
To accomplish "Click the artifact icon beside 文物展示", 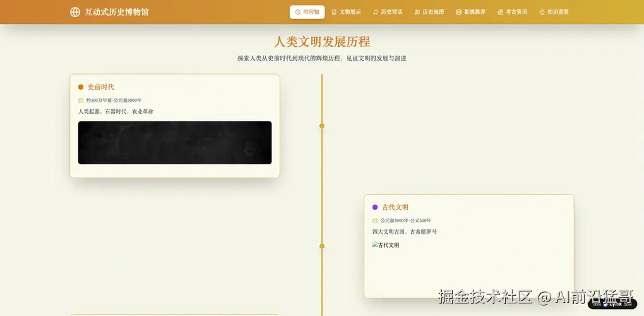I will tap(334, 12).
